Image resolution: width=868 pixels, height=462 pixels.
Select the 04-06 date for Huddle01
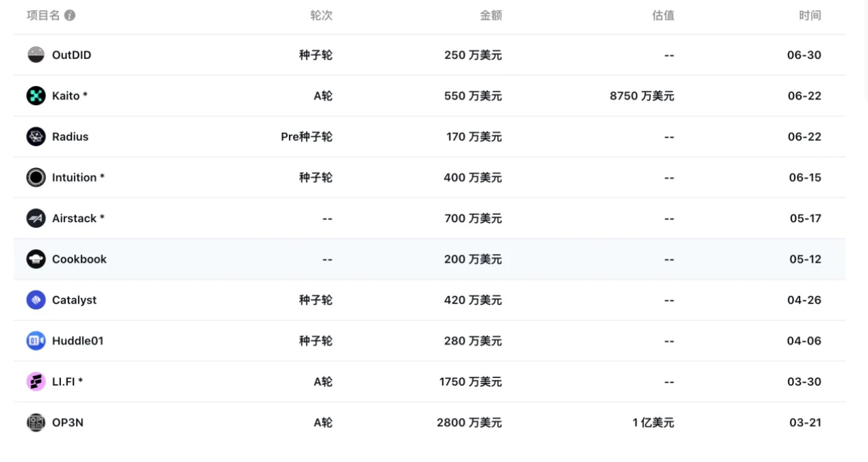tap(804, 341)
